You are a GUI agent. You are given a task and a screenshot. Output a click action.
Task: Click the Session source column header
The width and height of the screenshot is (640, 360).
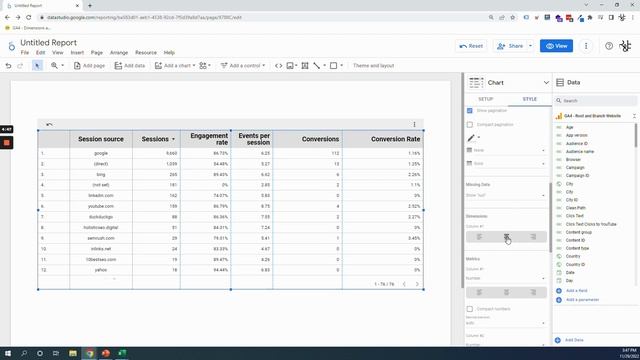101,139
